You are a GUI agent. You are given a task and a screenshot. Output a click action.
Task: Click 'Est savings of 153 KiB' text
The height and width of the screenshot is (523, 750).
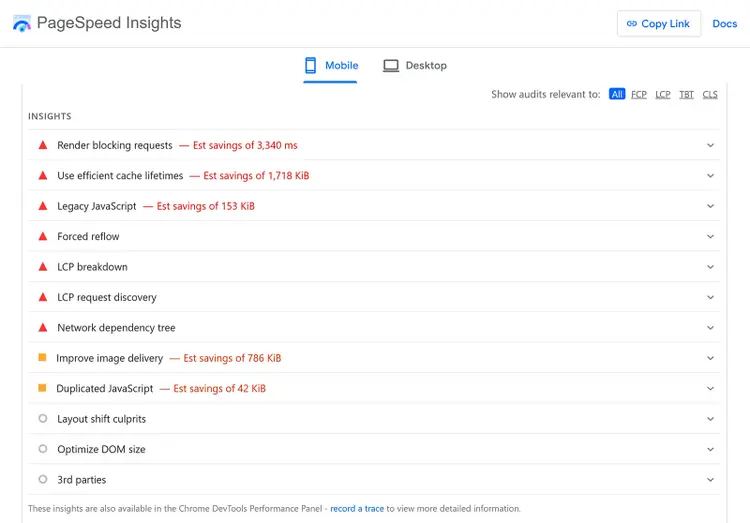pyautogui.click(x=206, y=206)
